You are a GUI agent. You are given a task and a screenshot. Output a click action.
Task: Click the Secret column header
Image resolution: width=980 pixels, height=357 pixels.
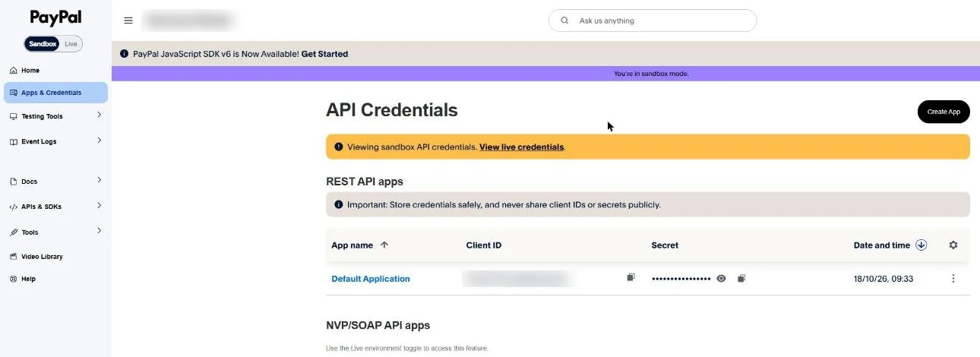[665, 245]
